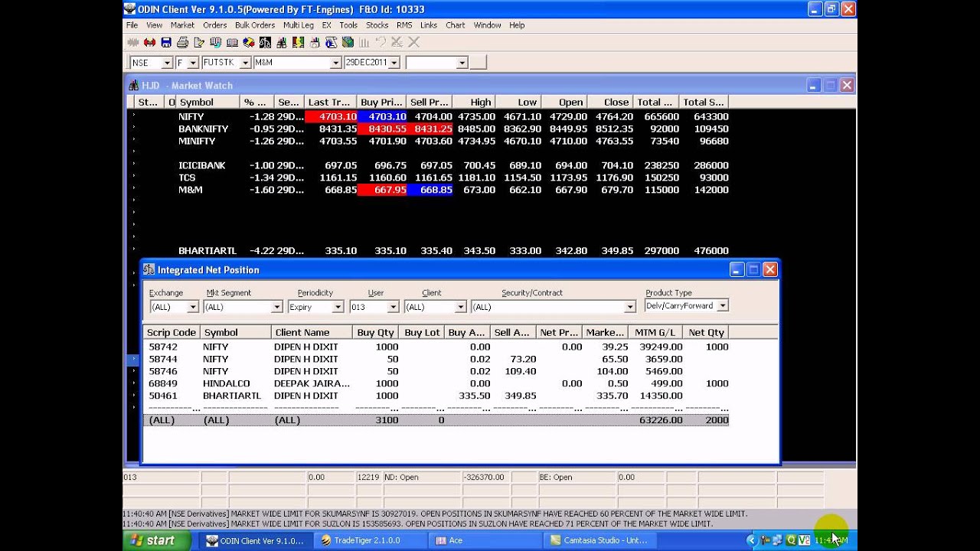Click the network computers icon in system tray

(x=777, y=540)
